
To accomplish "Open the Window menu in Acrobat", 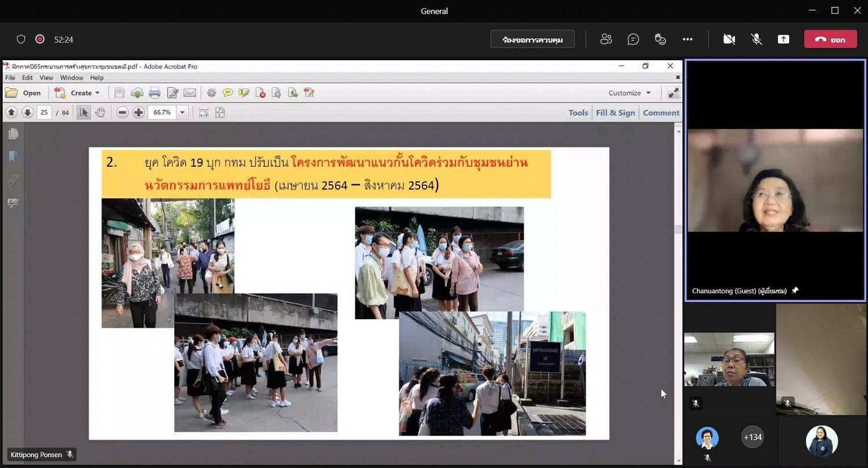I will pyautogui.click(x=72, y=78).
